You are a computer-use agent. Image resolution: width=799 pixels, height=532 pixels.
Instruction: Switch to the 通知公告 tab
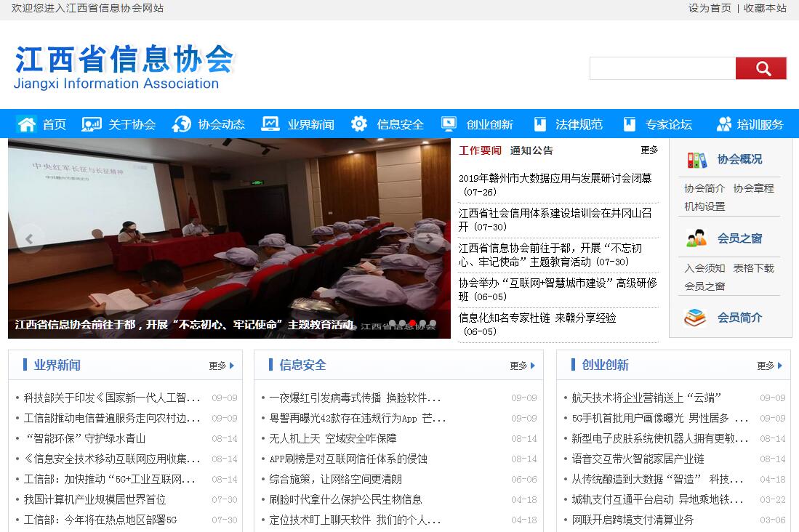(x=531, y=150)
